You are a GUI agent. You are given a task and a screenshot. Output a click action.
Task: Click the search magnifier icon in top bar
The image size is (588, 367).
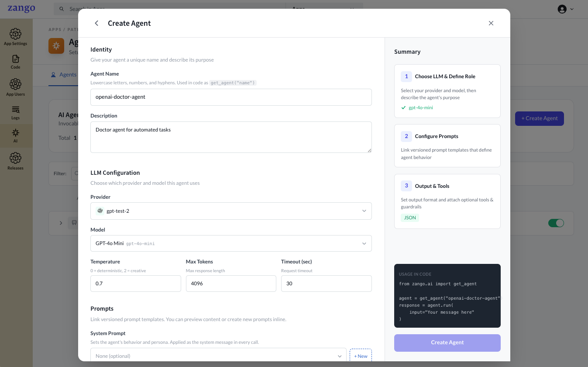pyautogui.click(x=62, y=9)
